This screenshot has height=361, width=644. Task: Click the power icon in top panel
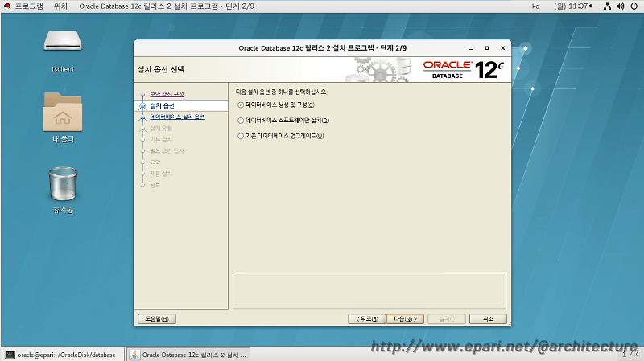[x=634, y=6]
